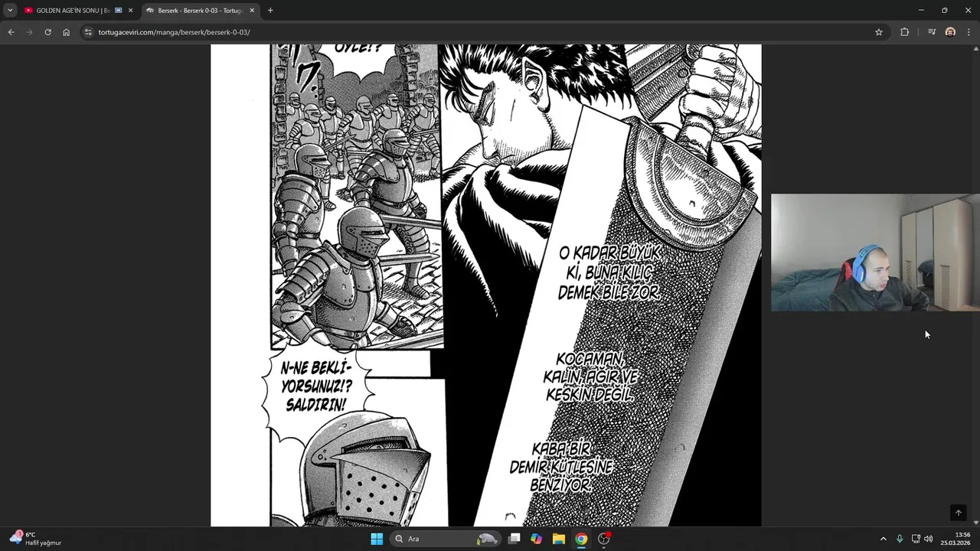Open network settings tray icon
The height and width of the screenshot is (551, 980).
(916, 539)
